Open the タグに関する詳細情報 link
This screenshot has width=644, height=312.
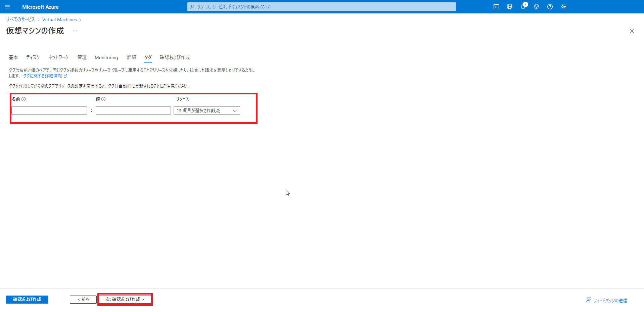(x=45, y=76)
